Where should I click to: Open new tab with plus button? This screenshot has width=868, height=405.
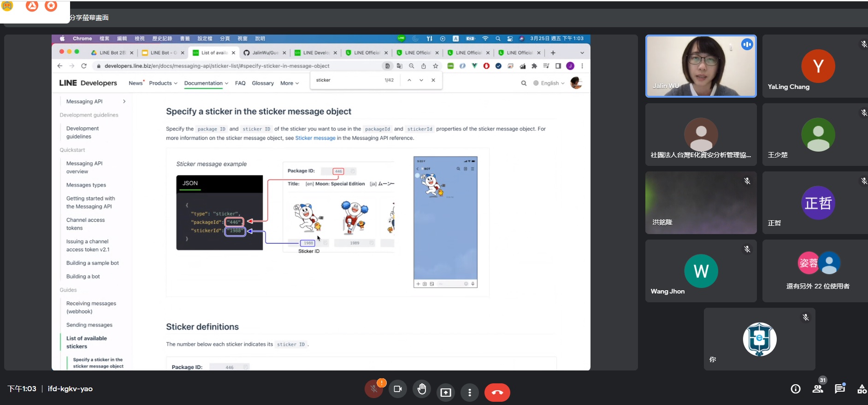pos(553,53)
